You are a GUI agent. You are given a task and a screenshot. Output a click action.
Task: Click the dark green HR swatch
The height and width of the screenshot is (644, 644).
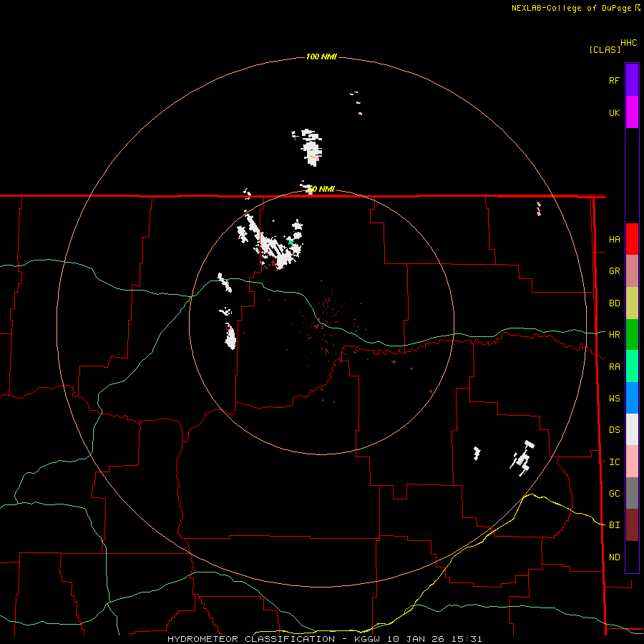(x=632, y=335)
